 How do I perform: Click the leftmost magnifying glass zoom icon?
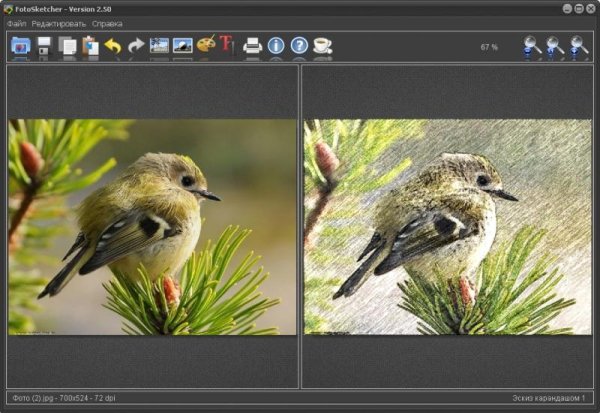tap(532, 46)
